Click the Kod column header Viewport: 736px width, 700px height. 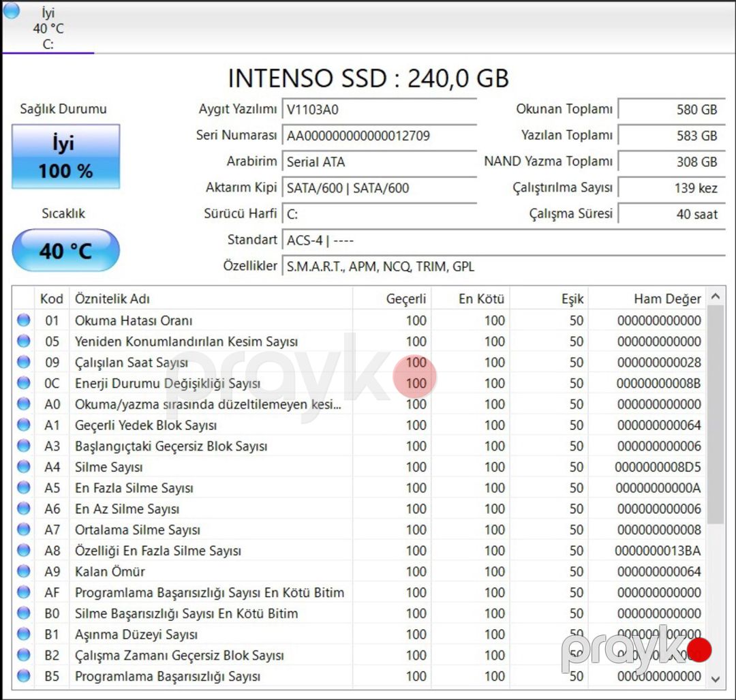(52, 299)
